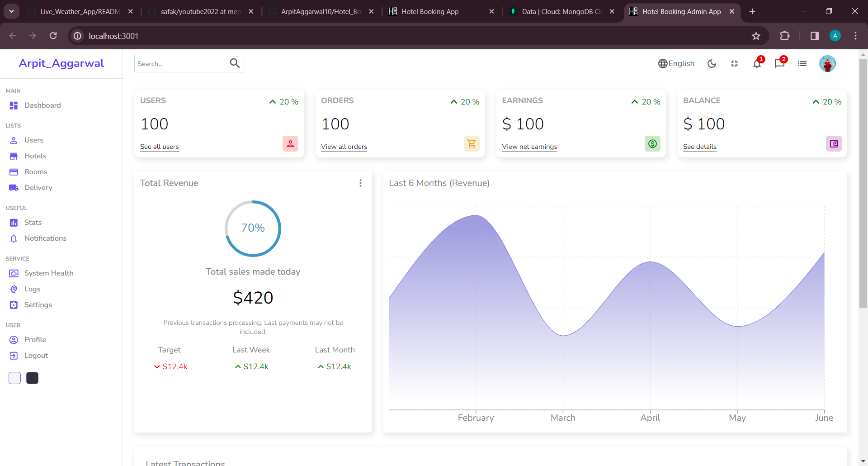868x466 pixels.
Task: Bookmark this page with star icon
Action: click(756, 36)
